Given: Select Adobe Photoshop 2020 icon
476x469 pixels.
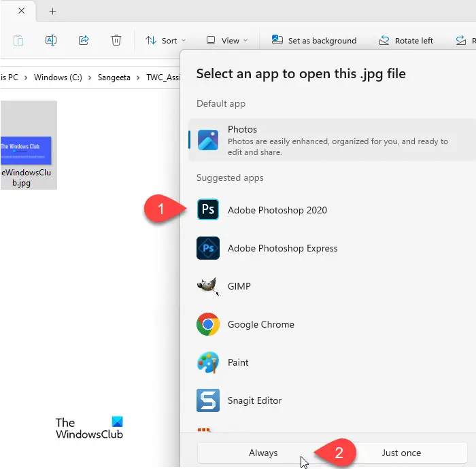Looking at the screenshot, I should 208,209.
